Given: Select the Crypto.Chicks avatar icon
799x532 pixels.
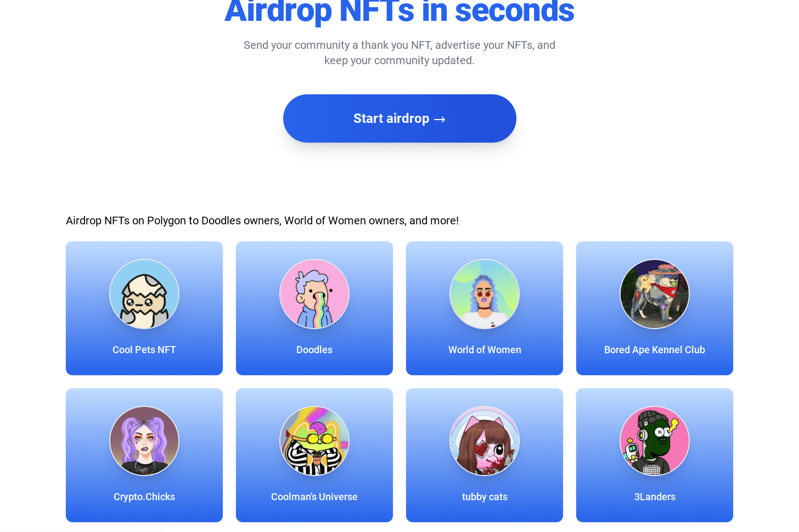Looking at the screenshot, I should point(144,441).
